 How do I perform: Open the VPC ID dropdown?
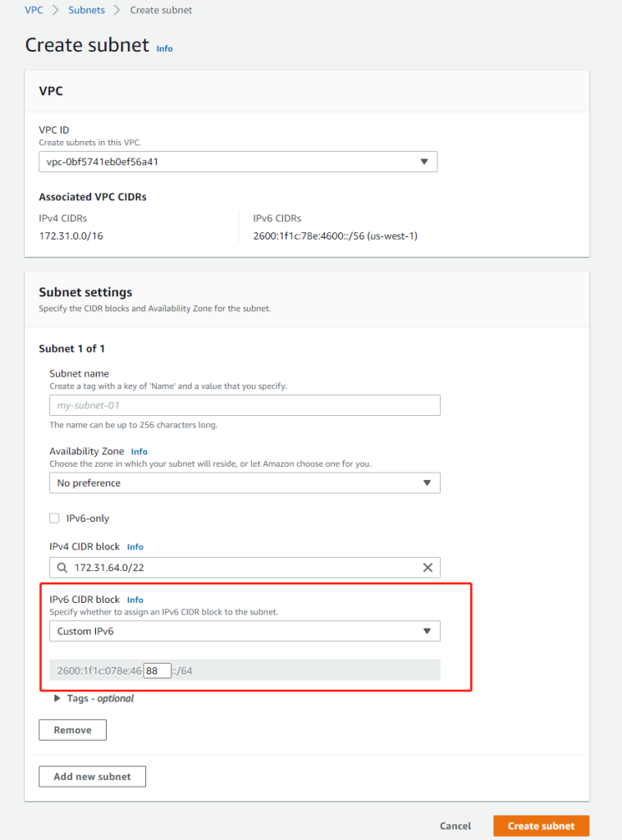[238, 162]
